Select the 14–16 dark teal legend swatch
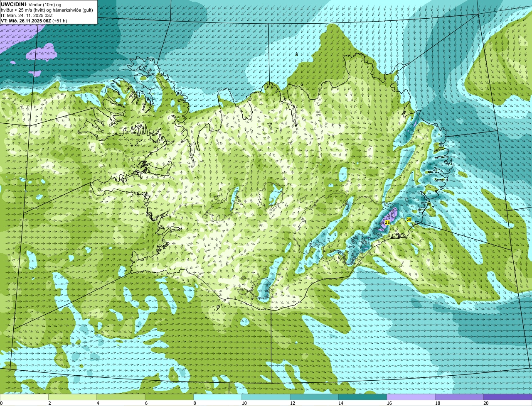This screenshot has width=532, height=406. 363,397
